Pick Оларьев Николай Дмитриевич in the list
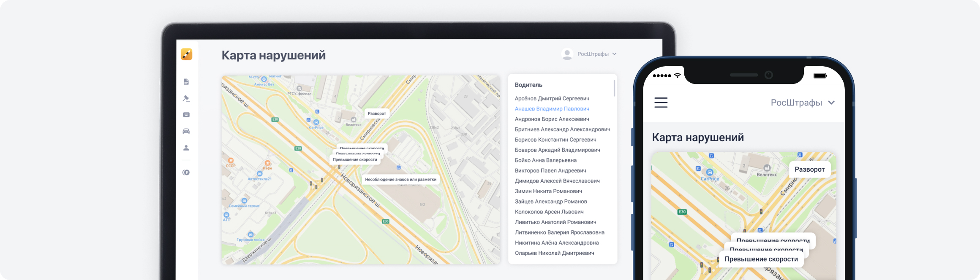This screenshot has height=280, width=980. tap(554, 253)
